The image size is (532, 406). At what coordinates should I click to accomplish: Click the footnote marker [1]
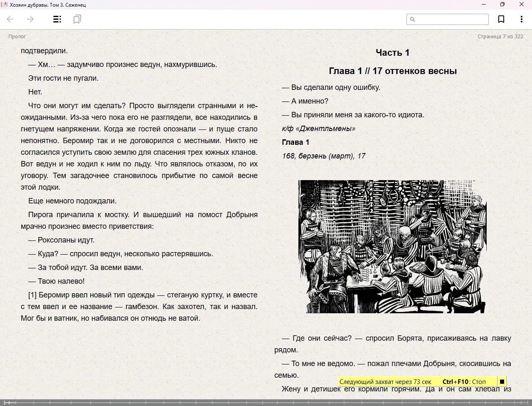32,295
